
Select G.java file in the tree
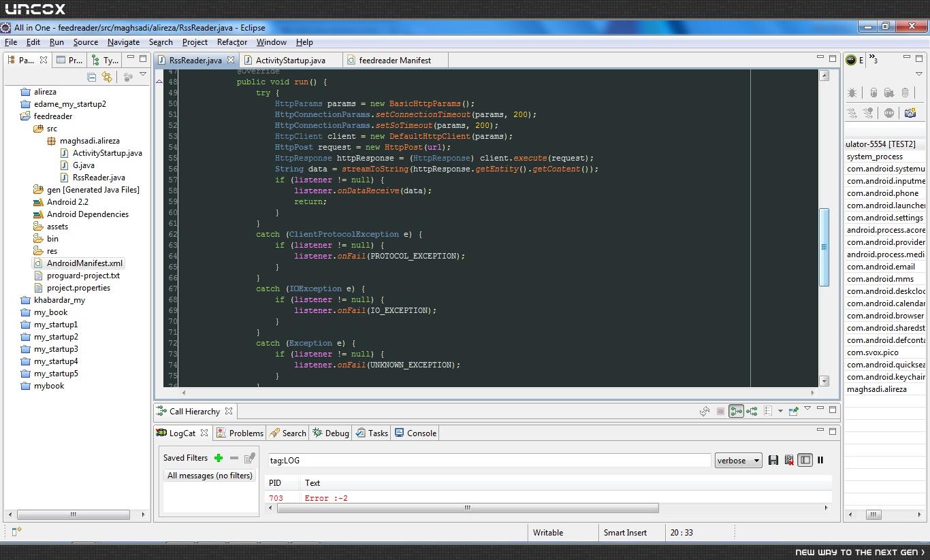[x=83, y=165]
